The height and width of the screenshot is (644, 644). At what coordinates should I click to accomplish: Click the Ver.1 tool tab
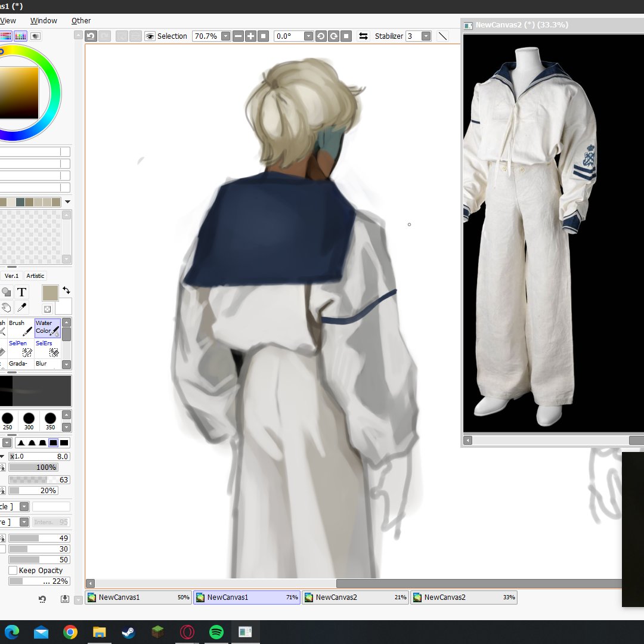tap(11, 276)
